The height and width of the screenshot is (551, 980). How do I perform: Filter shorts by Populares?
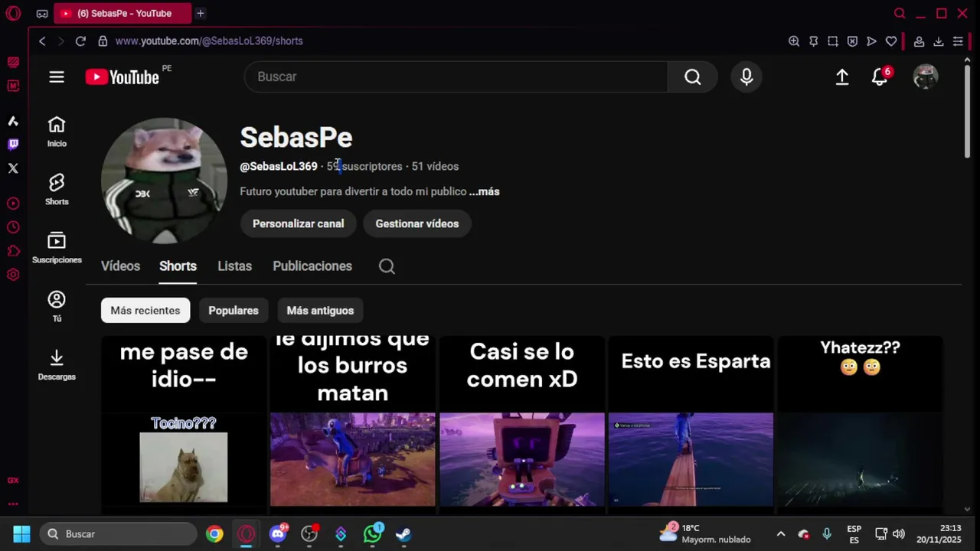coord(234,310)
